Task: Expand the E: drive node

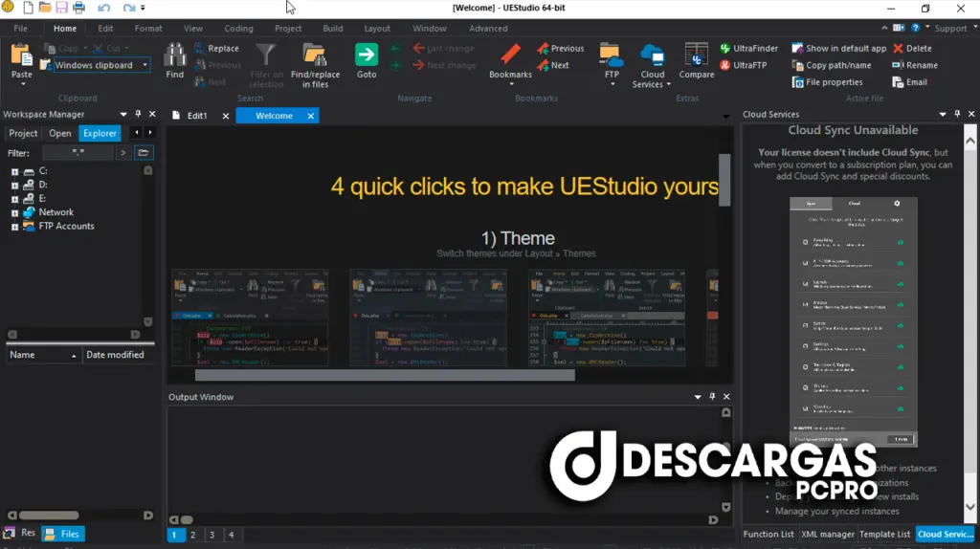Action: click(14, 199)
